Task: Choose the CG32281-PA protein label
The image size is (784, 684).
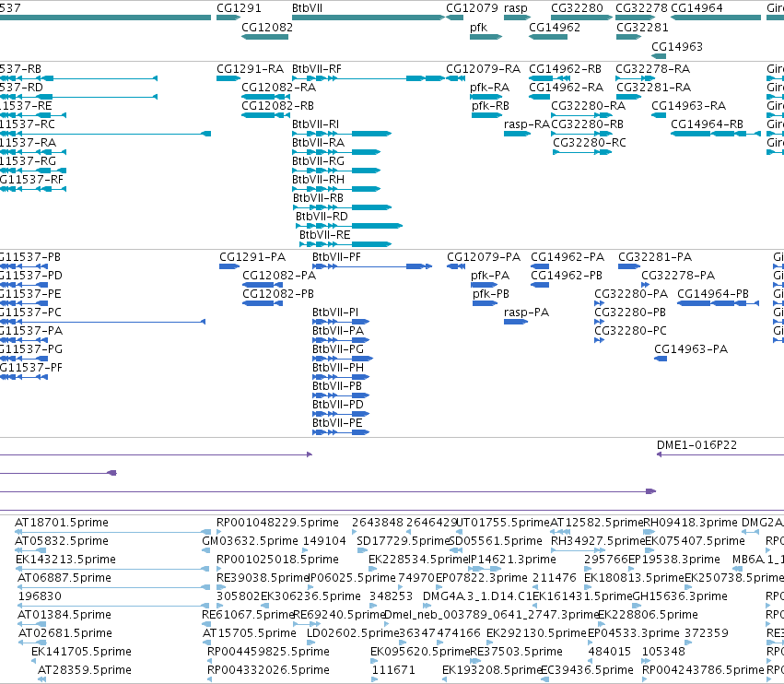Action: coord(655,257)
